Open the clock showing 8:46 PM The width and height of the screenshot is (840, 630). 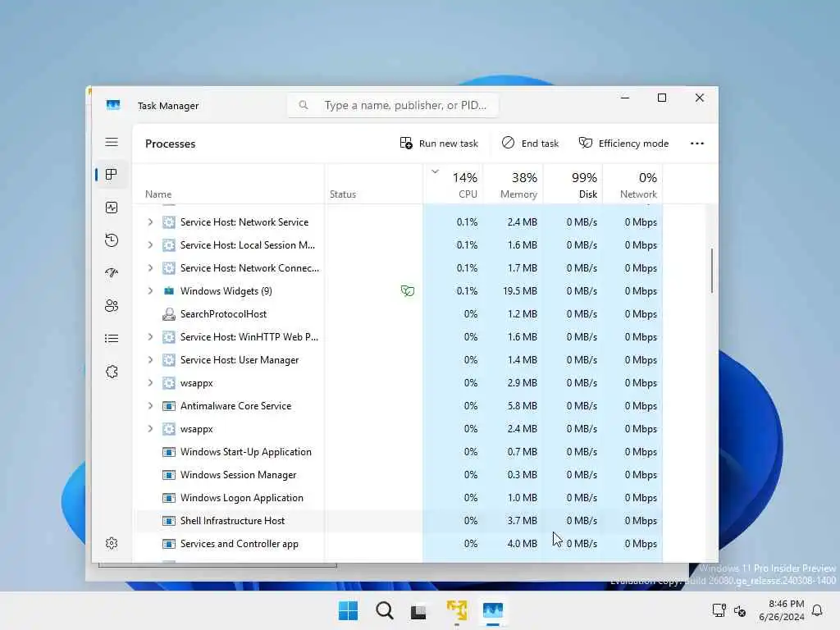[x=782, y=610]
